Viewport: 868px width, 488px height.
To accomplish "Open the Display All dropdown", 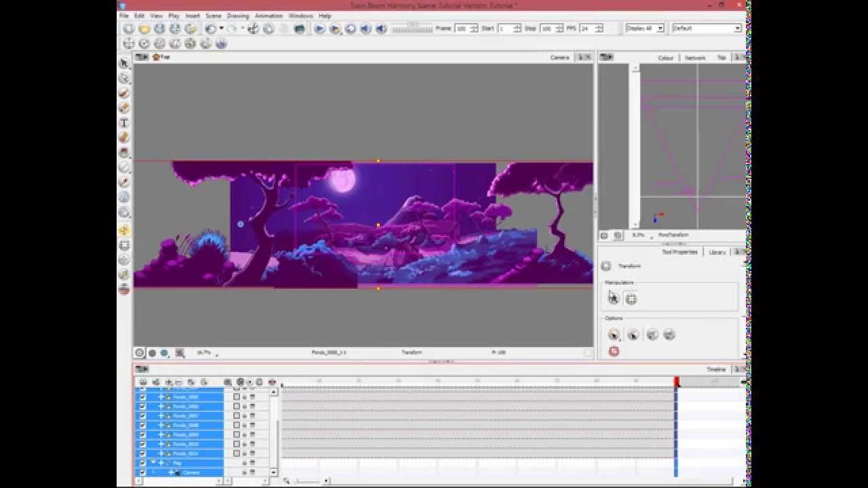I will (x=644, y=28).
